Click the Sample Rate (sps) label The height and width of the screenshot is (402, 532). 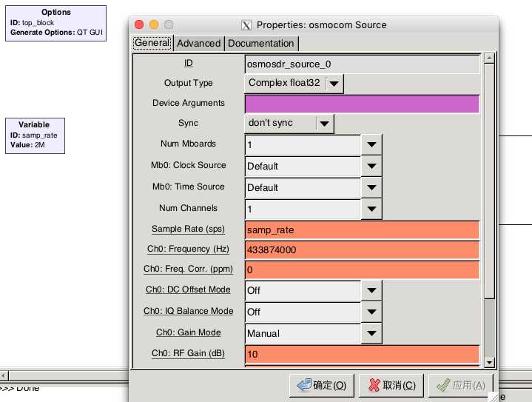pyautogui.click(x=188, y=230)
